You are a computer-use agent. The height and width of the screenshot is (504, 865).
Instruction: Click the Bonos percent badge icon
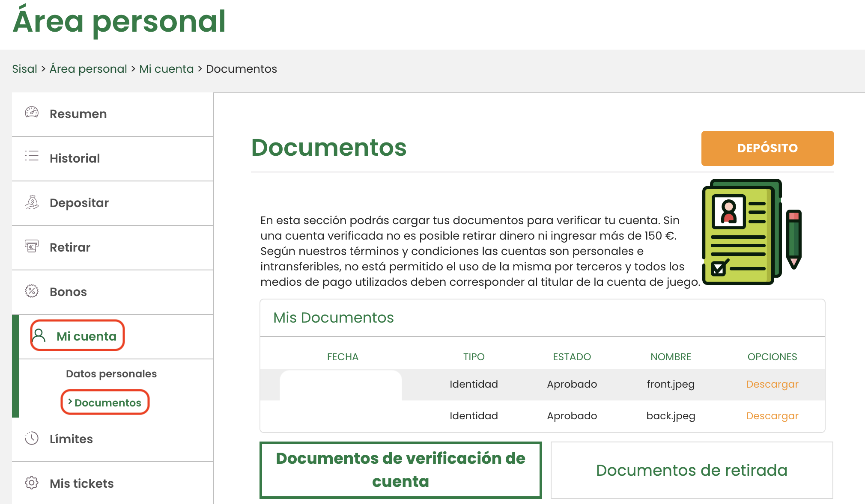click(32, 291)
